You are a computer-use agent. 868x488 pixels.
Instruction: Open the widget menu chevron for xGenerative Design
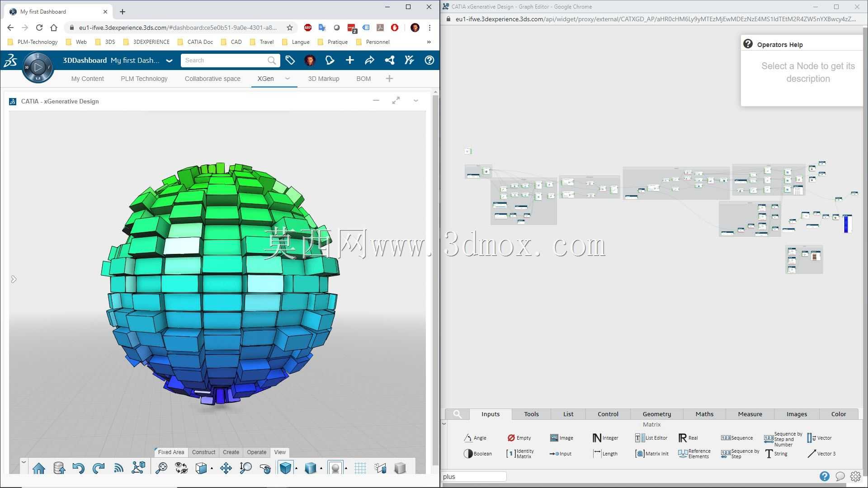point(416,101)
